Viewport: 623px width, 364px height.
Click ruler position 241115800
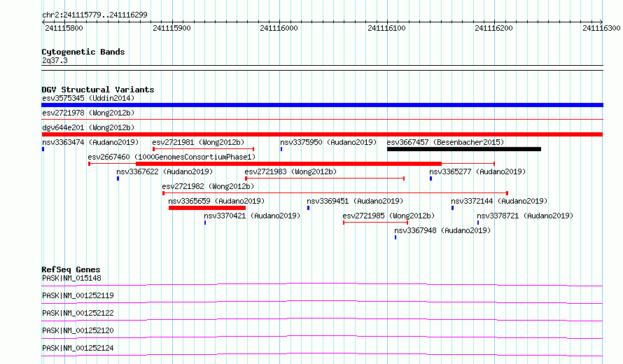[64, 28]
